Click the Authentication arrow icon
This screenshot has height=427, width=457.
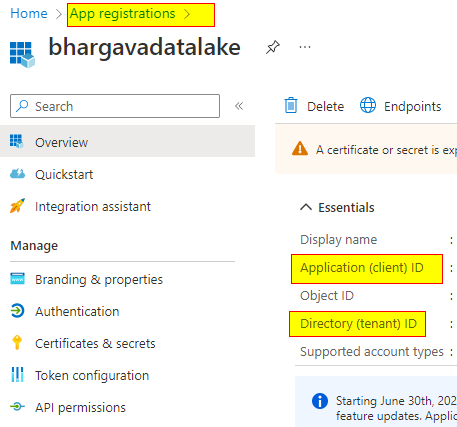coord(17,311)
